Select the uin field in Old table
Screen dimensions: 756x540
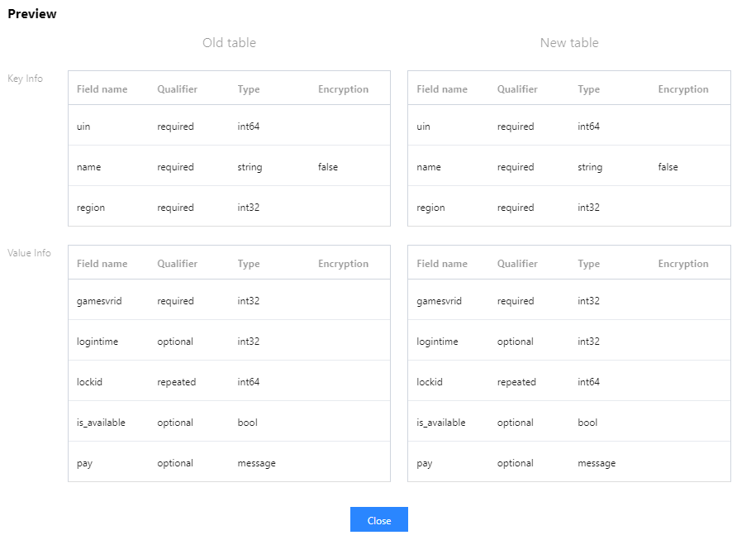pyautogui.click(x=83, y=127)
